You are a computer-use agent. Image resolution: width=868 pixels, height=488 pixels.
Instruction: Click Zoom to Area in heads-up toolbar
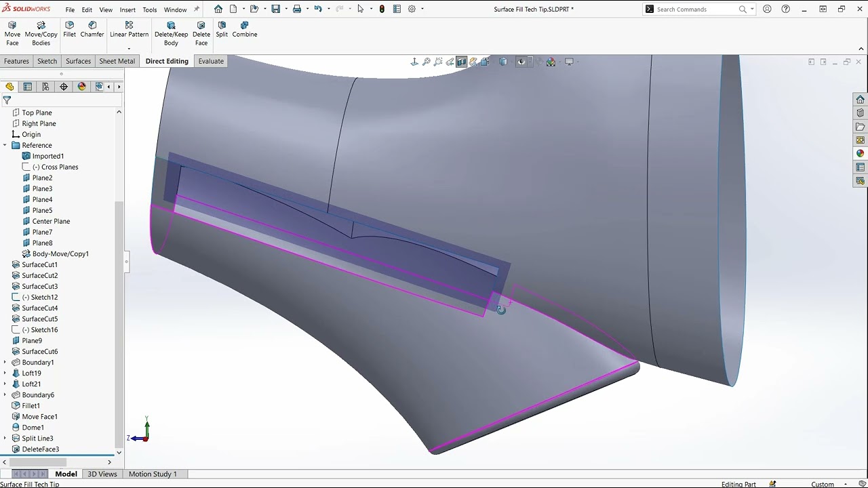[x=438, y=62]
